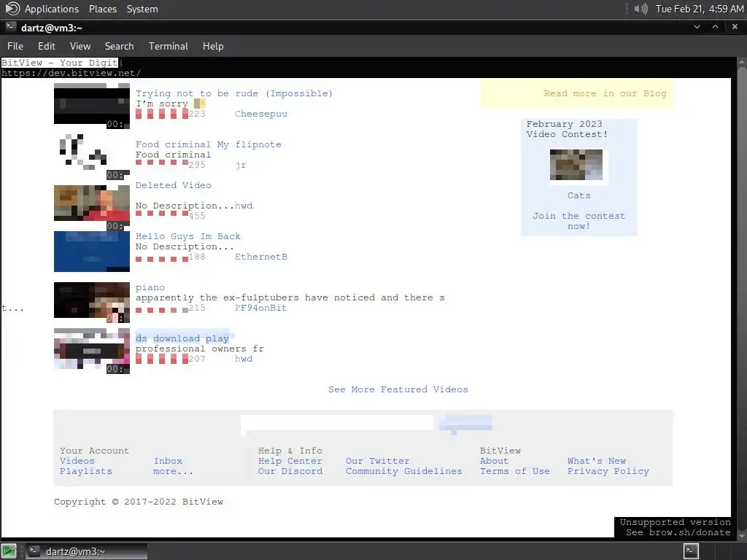This screenshot has width=747, height=560.
Task: Click the Cats contest thumbnail image
Action: tap(576, 165)
